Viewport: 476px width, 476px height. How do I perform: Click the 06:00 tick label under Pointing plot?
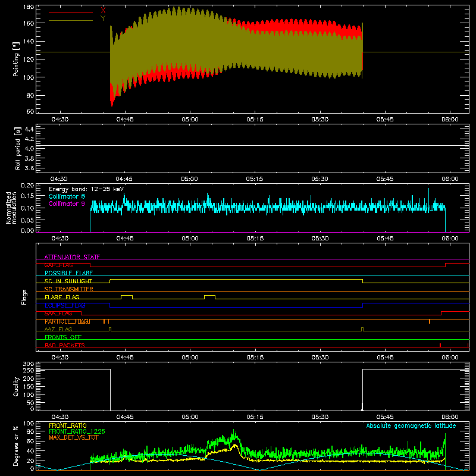click(450, 120)
